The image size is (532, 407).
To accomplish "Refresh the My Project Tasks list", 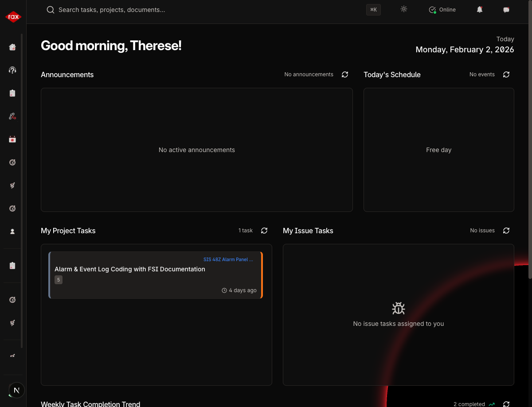I will coord(264,231).
